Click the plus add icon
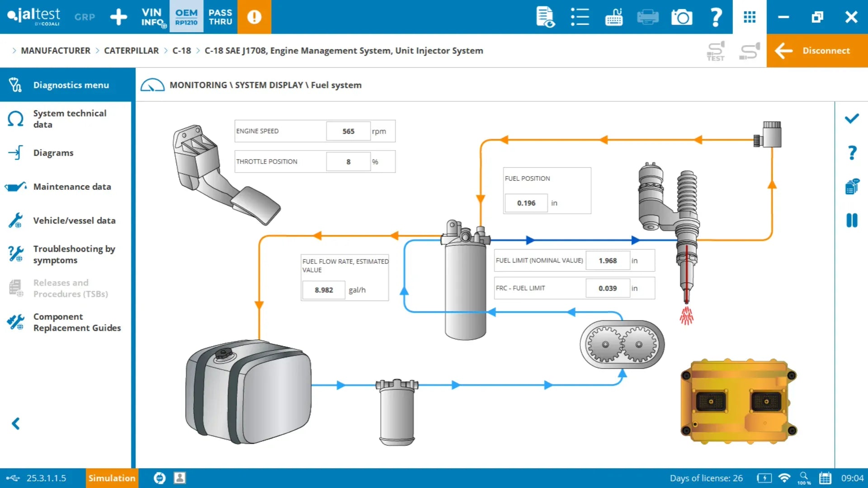This screenshot has height=488, width=868. pos(118,17)
